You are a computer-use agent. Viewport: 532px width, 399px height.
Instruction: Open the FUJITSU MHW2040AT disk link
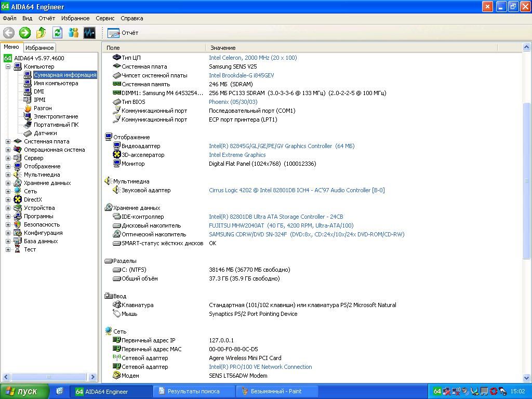(x=281, y=225)
